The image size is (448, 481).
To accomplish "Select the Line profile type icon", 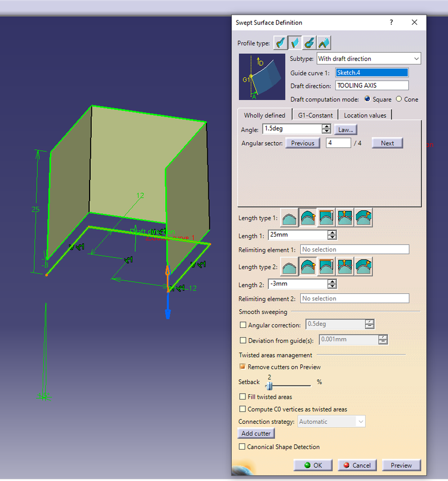I will 294,43.
